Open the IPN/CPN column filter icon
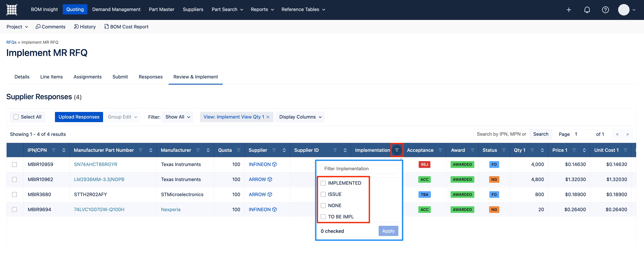 (53, 150)
